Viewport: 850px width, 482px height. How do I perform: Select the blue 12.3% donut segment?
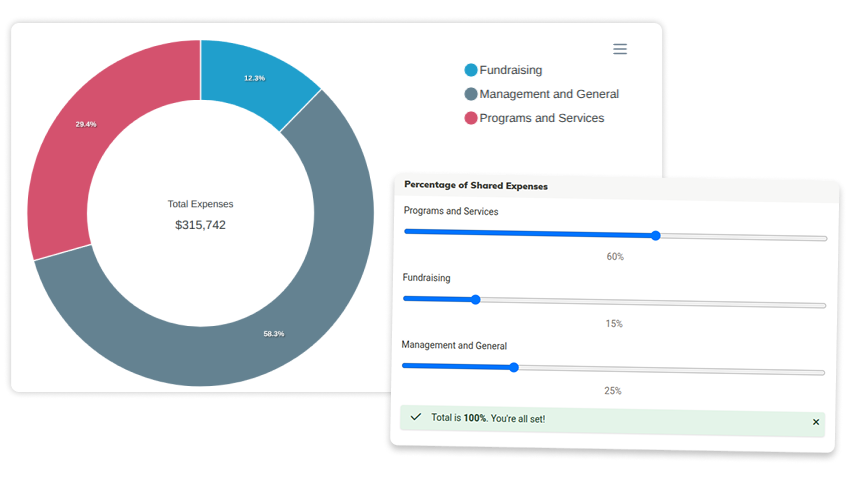tap(255, 78)
